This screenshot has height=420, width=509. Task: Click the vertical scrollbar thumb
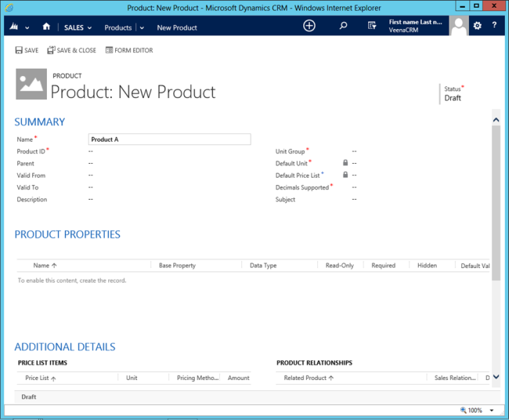496,203
